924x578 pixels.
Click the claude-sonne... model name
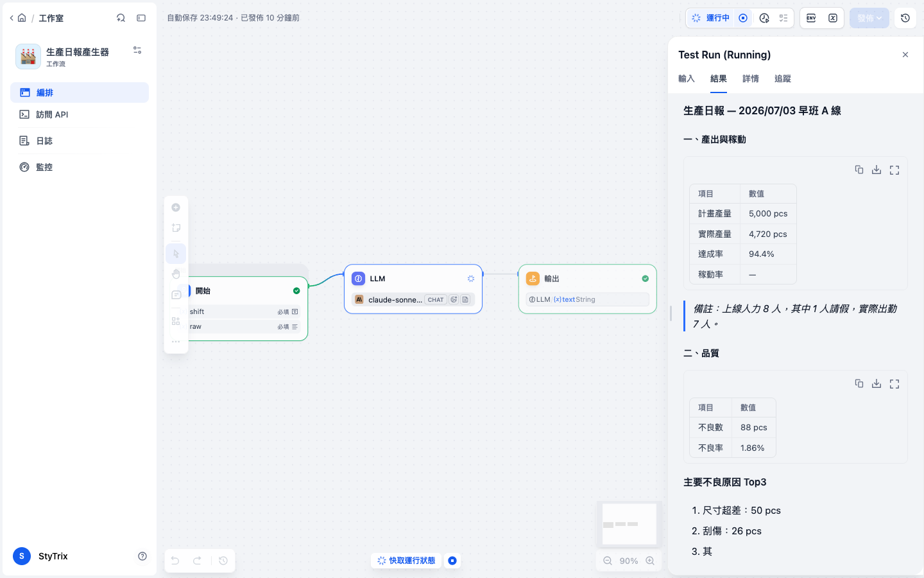395,300
